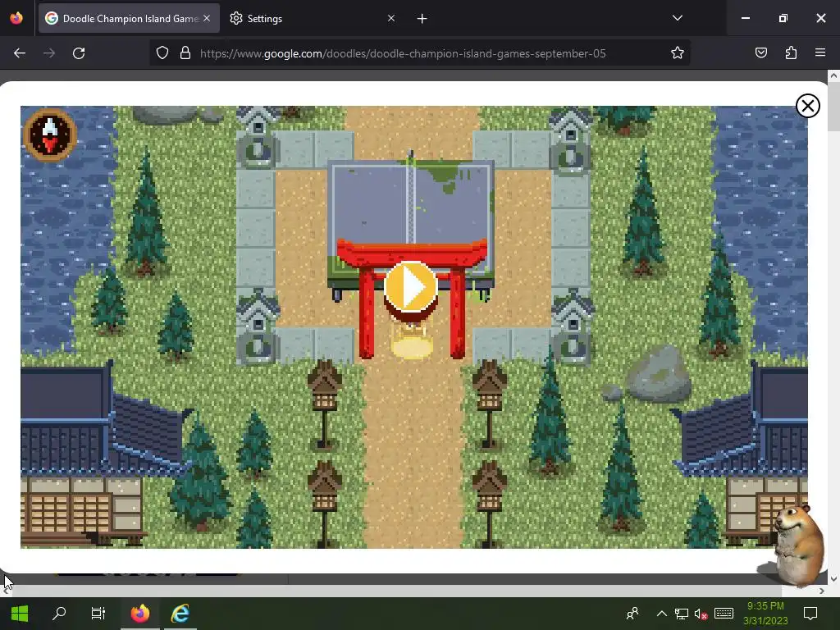Open the clock showing 9:35 PM
Screen dimensions: 840x630
pos(765,614)
